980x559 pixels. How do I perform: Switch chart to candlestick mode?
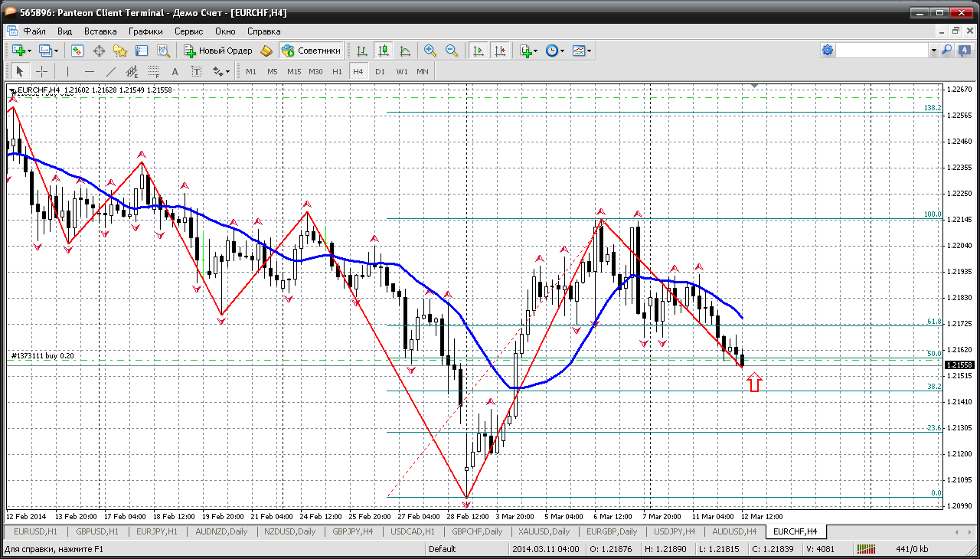point(384,51)
